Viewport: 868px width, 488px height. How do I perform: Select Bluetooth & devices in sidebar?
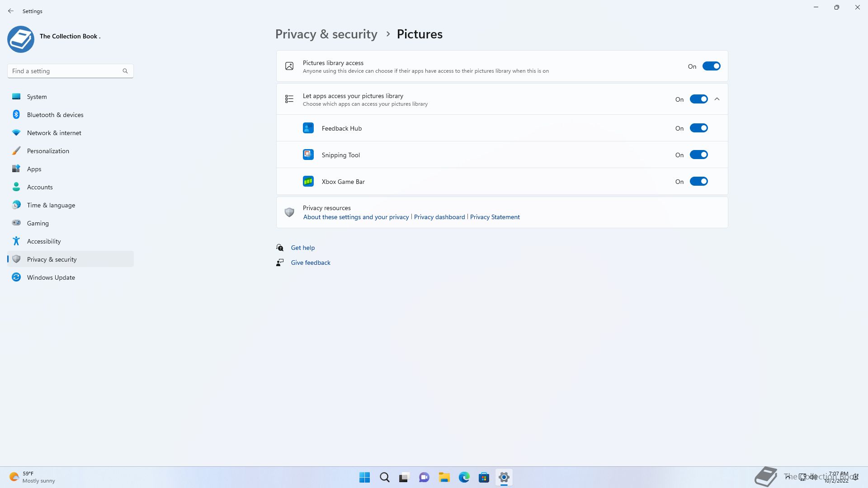point(55,115)
